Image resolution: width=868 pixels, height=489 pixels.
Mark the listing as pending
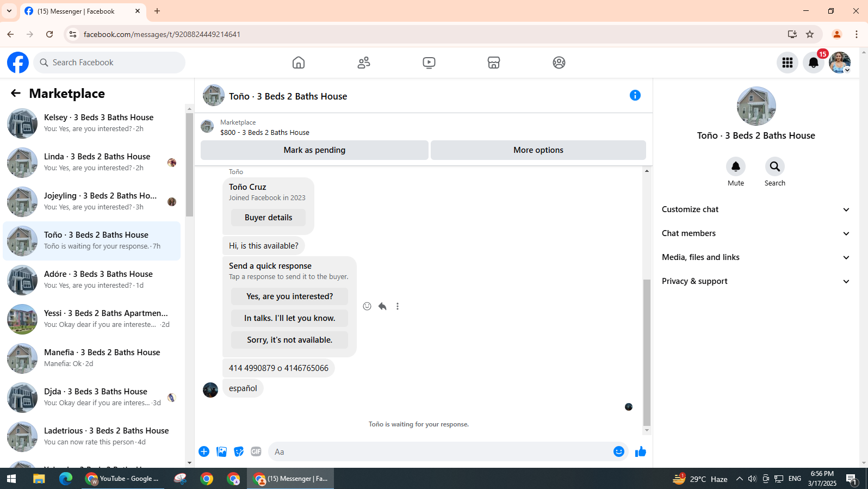(x=314, y=150)
